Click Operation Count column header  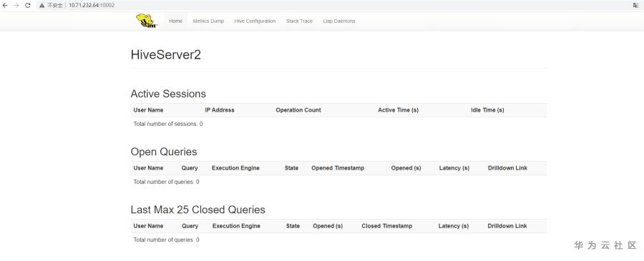[x=298, y=110]
